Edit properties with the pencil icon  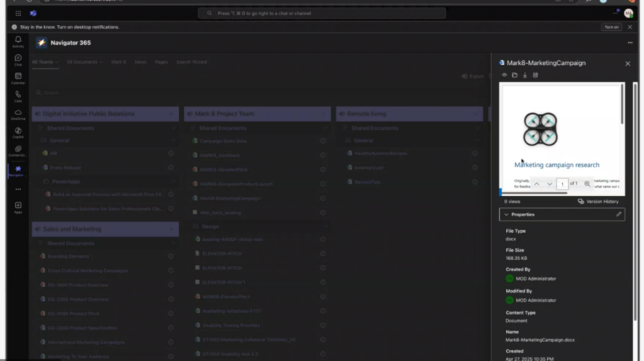(x=619, y=214)
